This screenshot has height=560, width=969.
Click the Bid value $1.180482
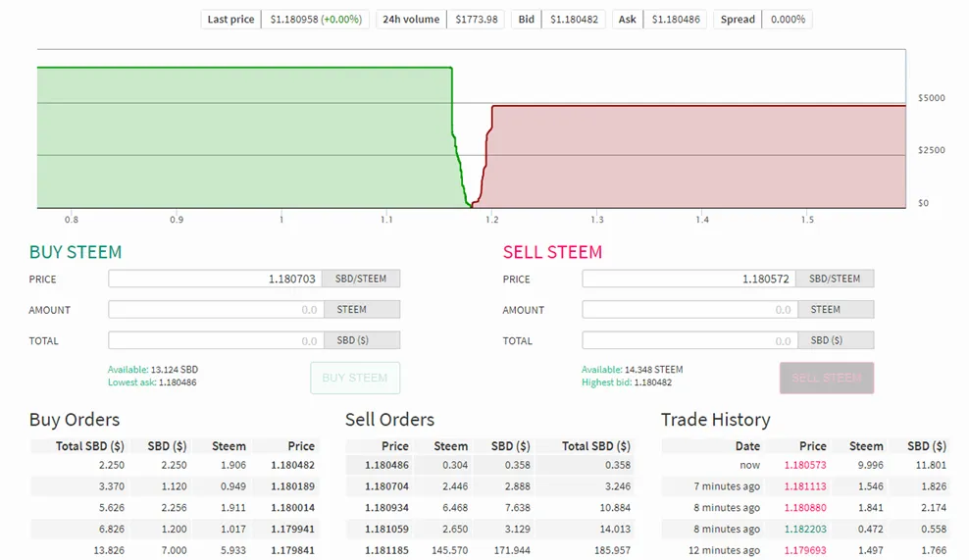tap(574, 20)
